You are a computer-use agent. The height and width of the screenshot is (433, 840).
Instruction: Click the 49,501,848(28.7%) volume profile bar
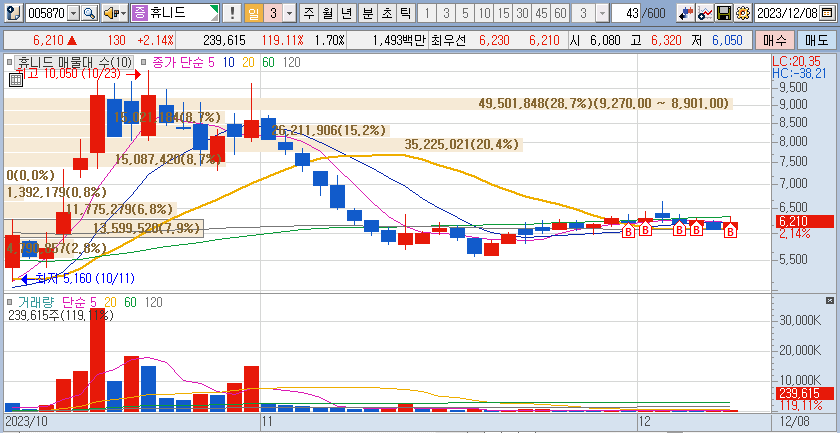coord(368,103)
